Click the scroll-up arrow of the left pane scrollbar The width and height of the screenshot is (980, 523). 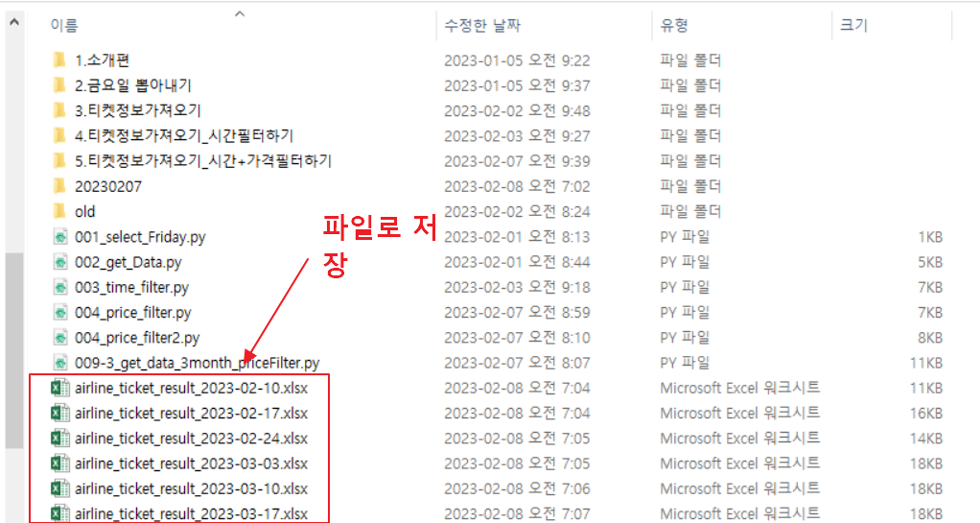(14, 22)
